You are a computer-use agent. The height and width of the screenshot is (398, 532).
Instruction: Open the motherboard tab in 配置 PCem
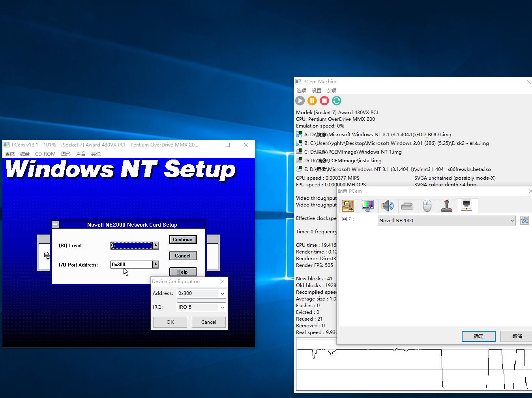(x=348, y=205)
